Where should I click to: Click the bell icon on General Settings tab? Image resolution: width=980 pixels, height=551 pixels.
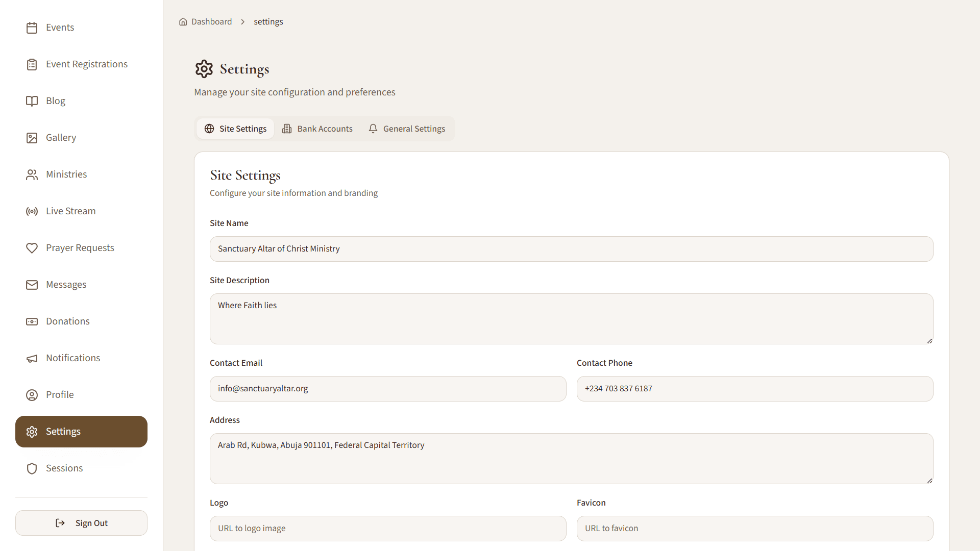(x=373, y=129)
